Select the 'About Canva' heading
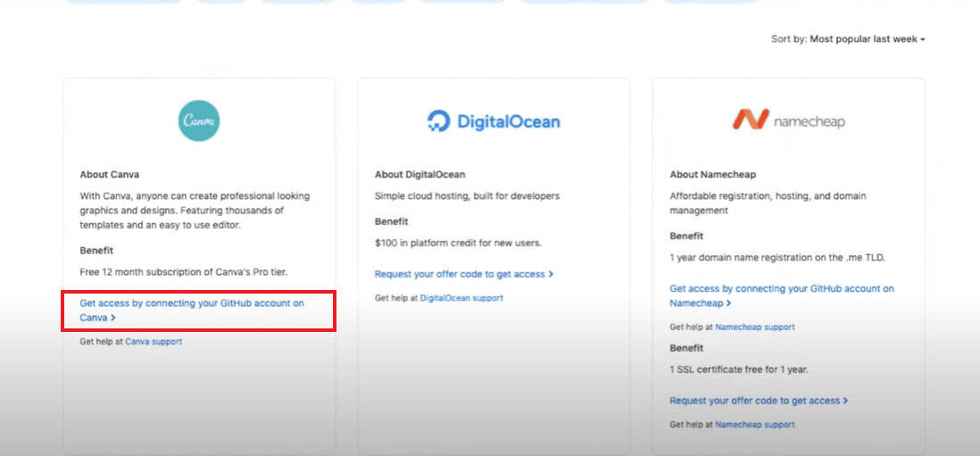Screen dimensions: 980x456 tap(110, 174)
